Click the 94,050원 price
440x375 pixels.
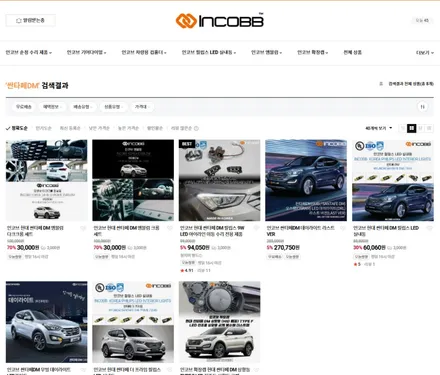point(198,248)
